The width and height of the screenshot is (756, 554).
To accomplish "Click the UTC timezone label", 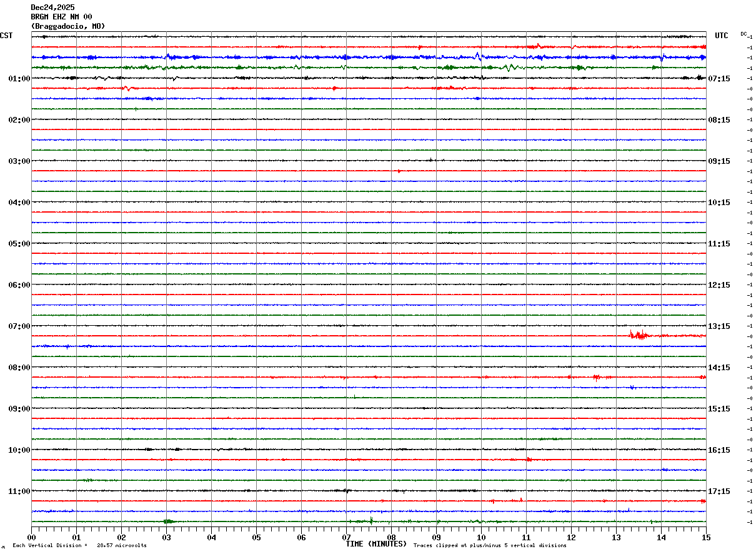I will point(721,36).
